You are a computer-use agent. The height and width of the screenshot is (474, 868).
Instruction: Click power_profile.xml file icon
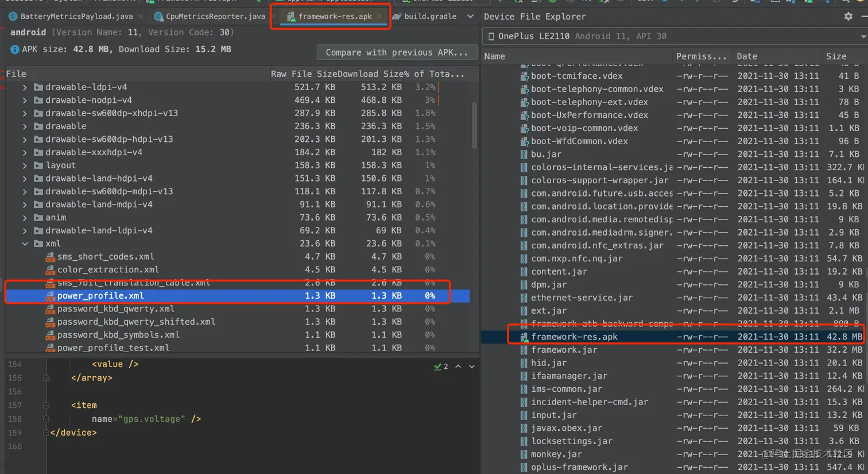[x=51, y=296]
